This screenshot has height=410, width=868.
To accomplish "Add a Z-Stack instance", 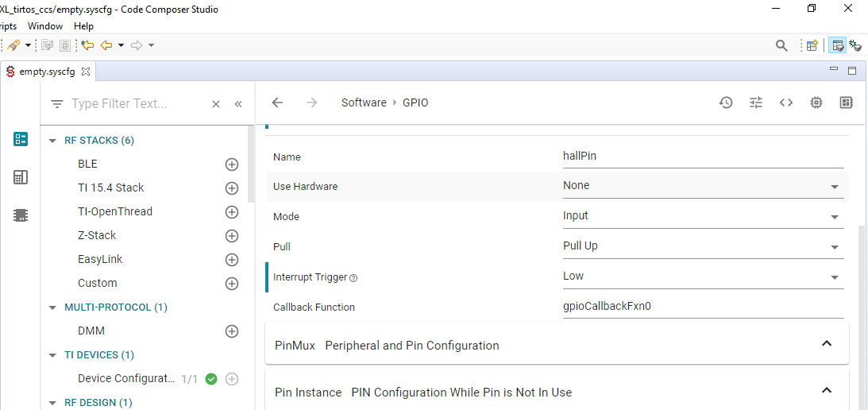I will pyautogui.click(x=232, y=236).
